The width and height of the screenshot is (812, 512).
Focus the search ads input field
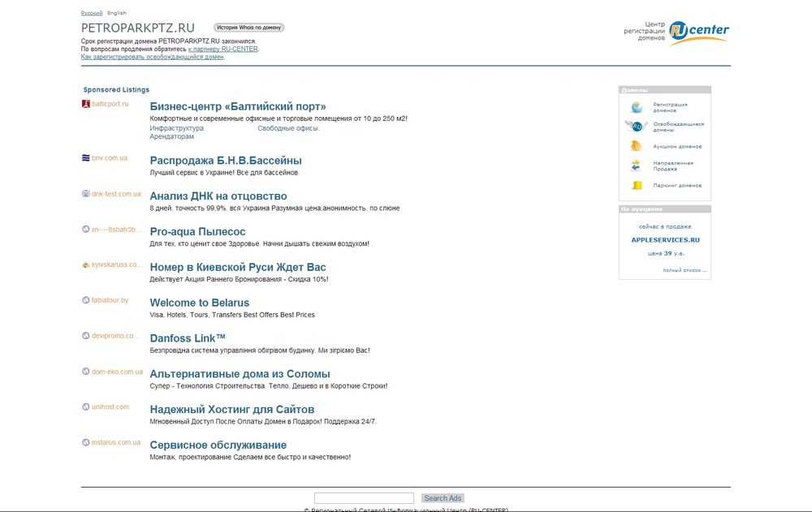pyautogui.click(x=364, y=498)
